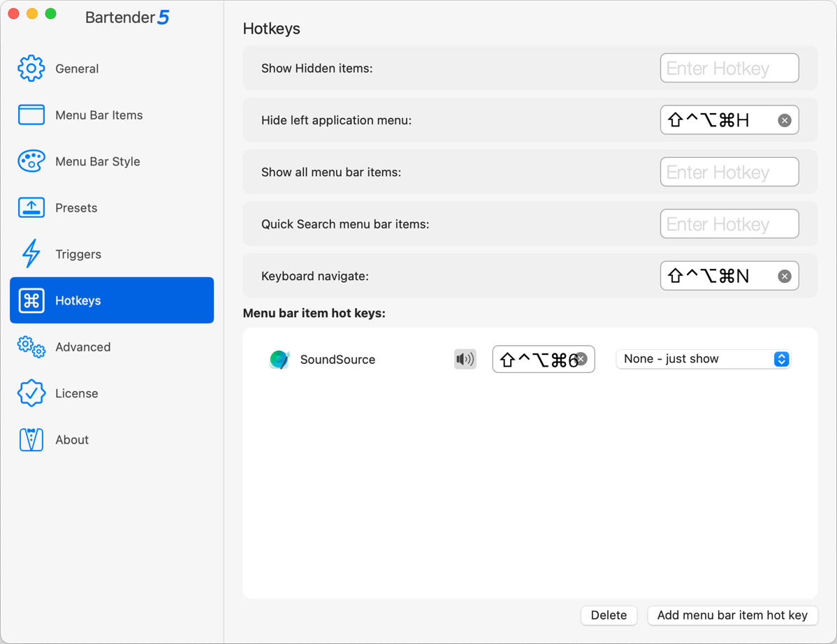Viewport: 837px width, 644px height.
Task: Click the License checkmark badge icon
Action: point(31,393)
